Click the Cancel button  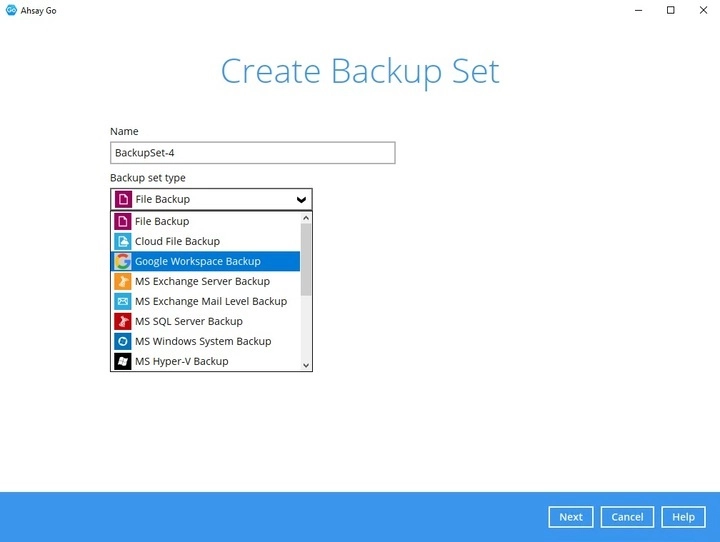(627, 517)
